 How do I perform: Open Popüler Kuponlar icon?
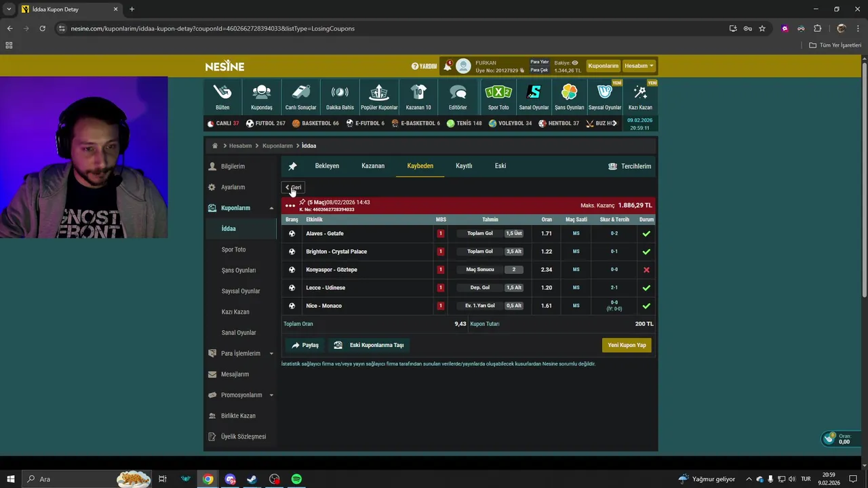[379, 92]
